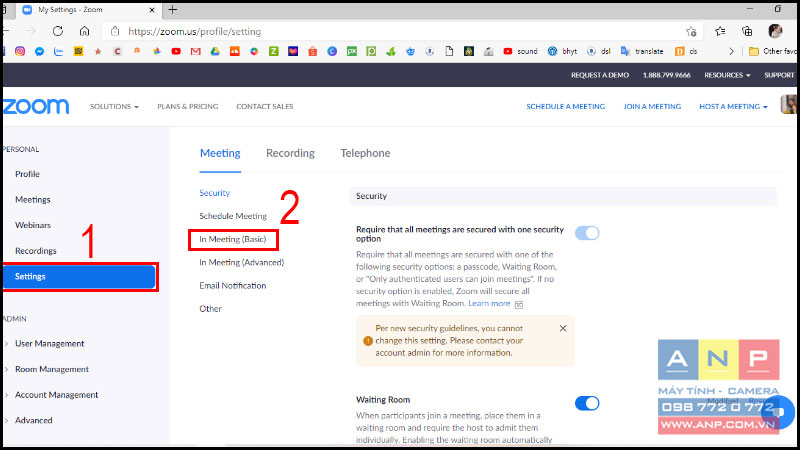The width and height of the screenshot is (800, 450).
Task: Open the sound YouTube bookmark
Action: (520, 52)
